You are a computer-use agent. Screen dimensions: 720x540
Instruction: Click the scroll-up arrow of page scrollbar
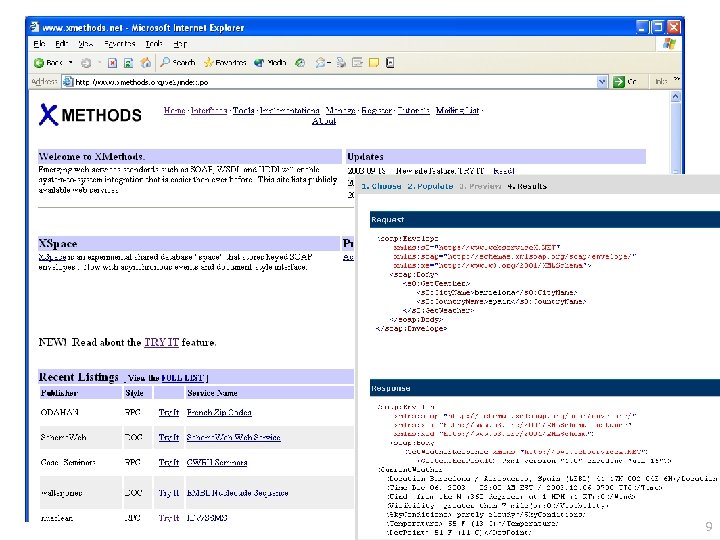pyautogui.click(x=675, y=96)
